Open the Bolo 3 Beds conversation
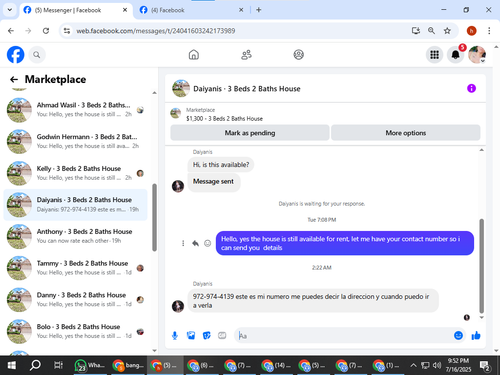Viewport: 500px width, 375px height. (x=75, y=331)
